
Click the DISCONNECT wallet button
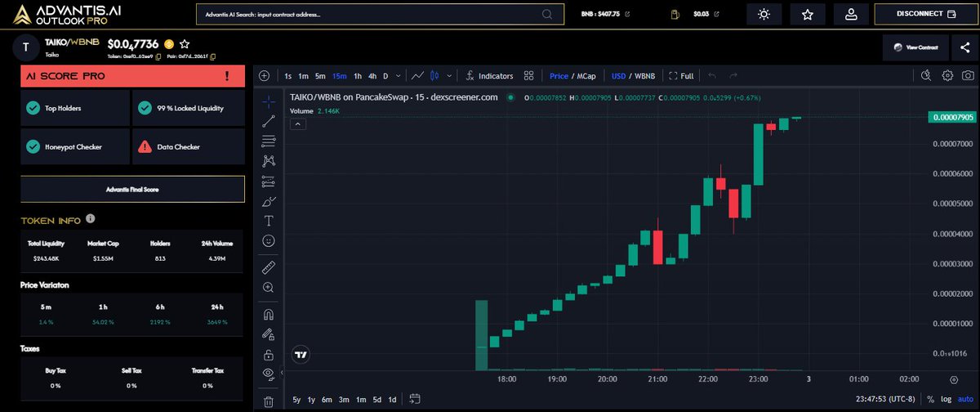926,14
